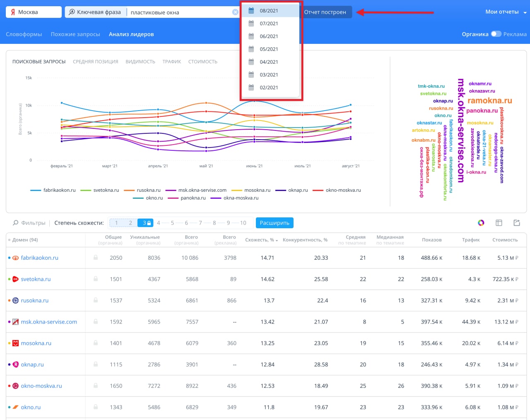Toggle svetokna.ru series in the chart legend

click(x=99, y=190)
